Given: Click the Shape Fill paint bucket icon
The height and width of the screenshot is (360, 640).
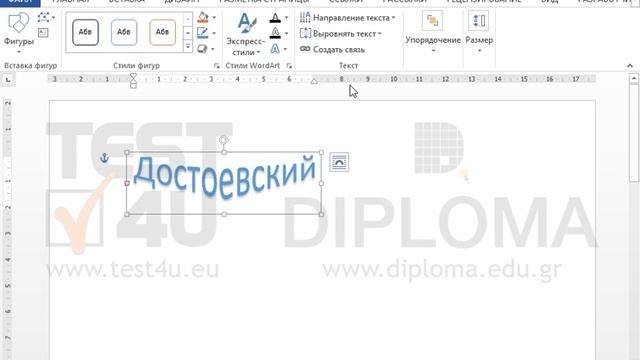Looking at the screenshot, I should pyautogui.click(x=203, y=17).
